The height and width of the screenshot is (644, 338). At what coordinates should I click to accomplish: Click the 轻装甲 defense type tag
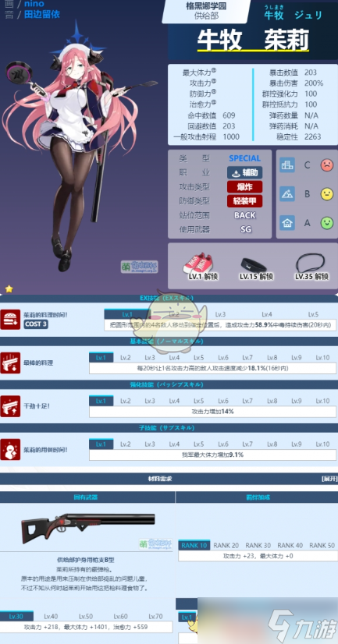pos(244,201)
